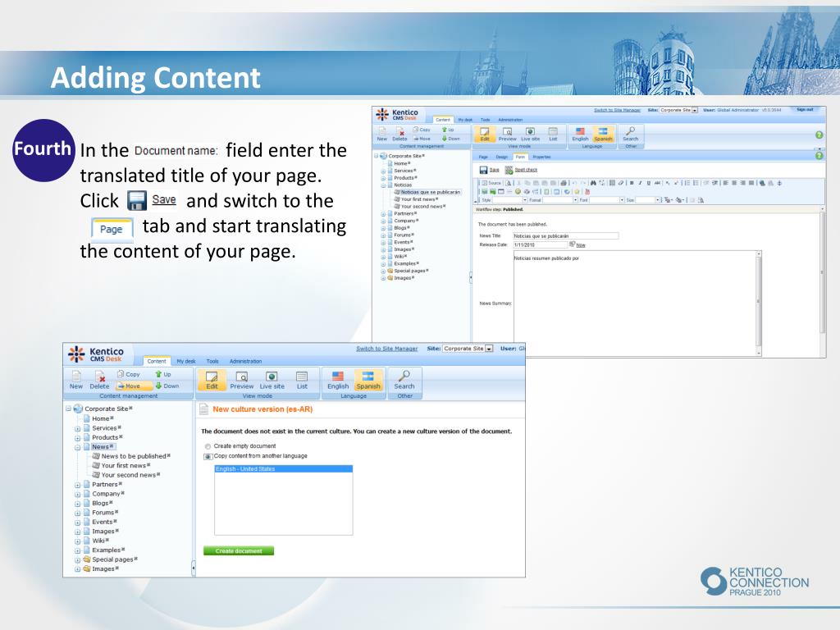Select 'English - United States' in language list

pyautogui.click(x=283, y=468)
